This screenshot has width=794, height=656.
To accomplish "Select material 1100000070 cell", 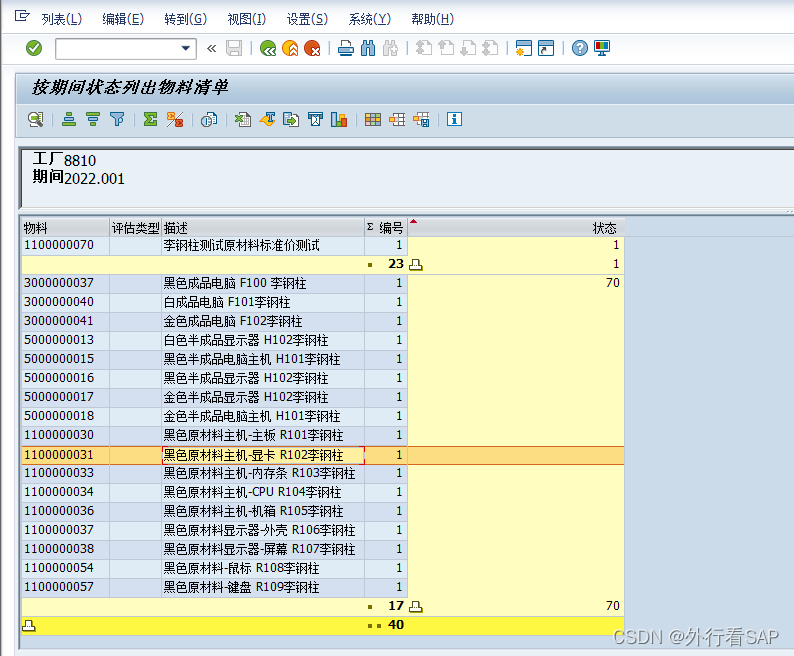I will [x=65, y=246].
